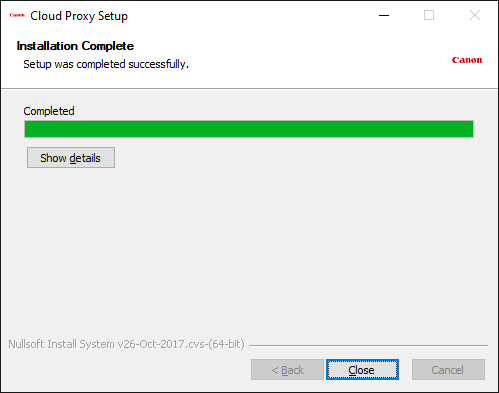This screenshot has height=393, width=499.
Task: Click the Close button to finish setup
Action: pyautogui.click(x=362, y=370)
